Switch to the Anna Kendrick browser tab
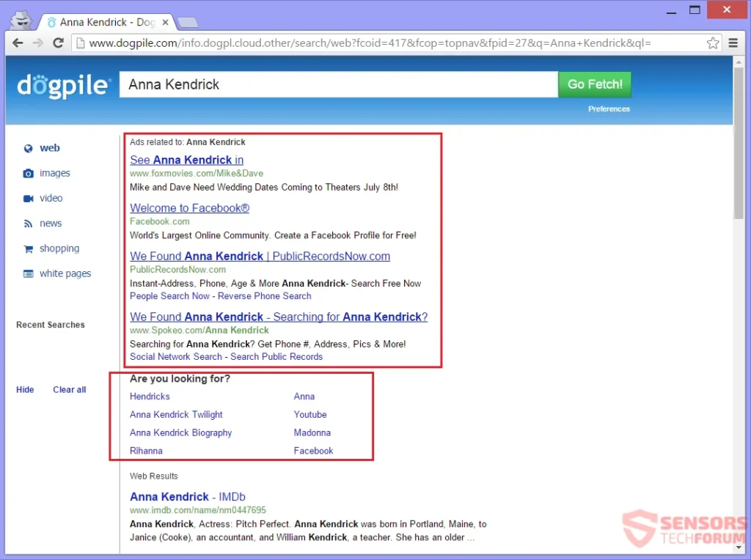 (103, 22)
